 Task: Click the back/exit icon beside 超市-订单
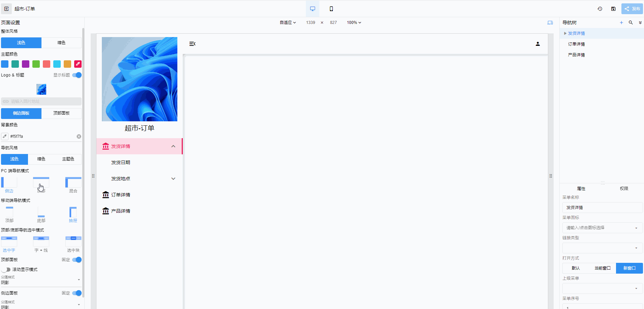6,9
